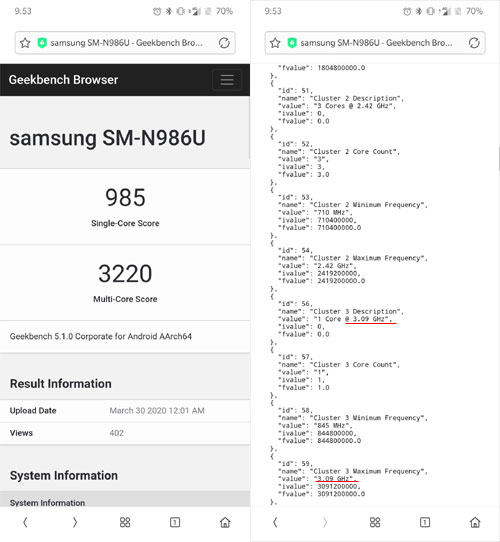
Task: Tap the "2.42 GHz" value line
Action: pos(317,266)
